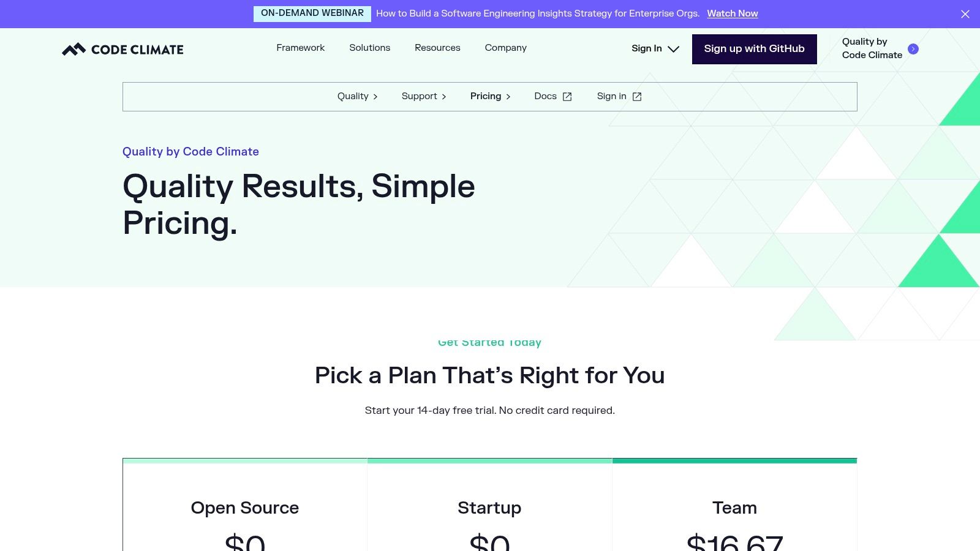The width and height of the screenshot is (980, 551).
Task: Click the chevron arrow next to Quality
Action: [x=375, y=97]
